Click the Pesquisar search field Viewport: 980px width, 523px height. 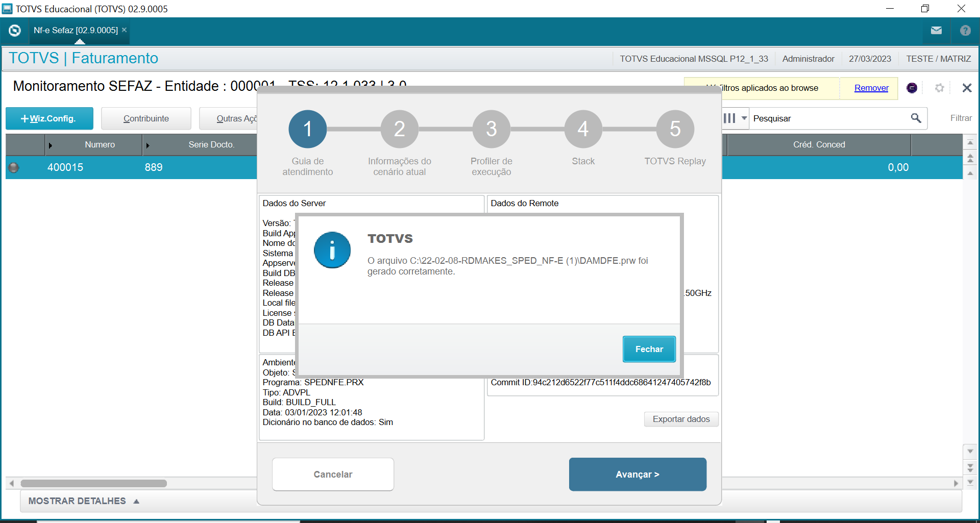[x=829, y=118]
